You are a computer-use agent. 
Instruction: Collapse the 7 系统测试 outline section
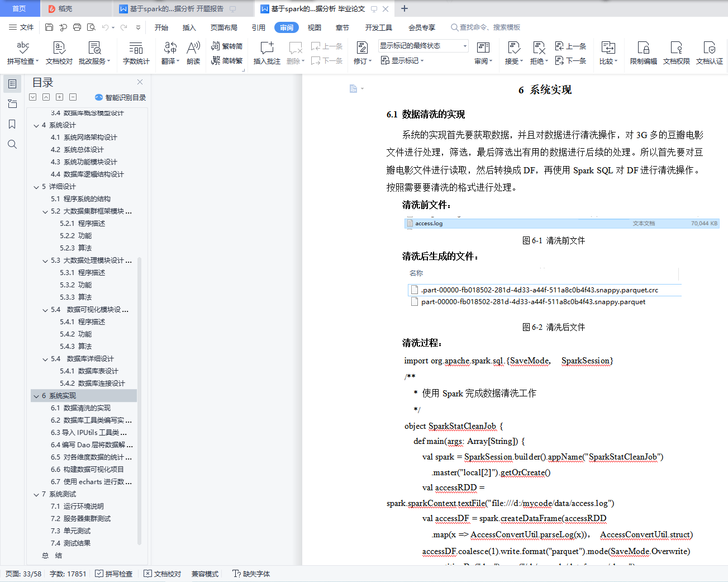click(36, 494)
